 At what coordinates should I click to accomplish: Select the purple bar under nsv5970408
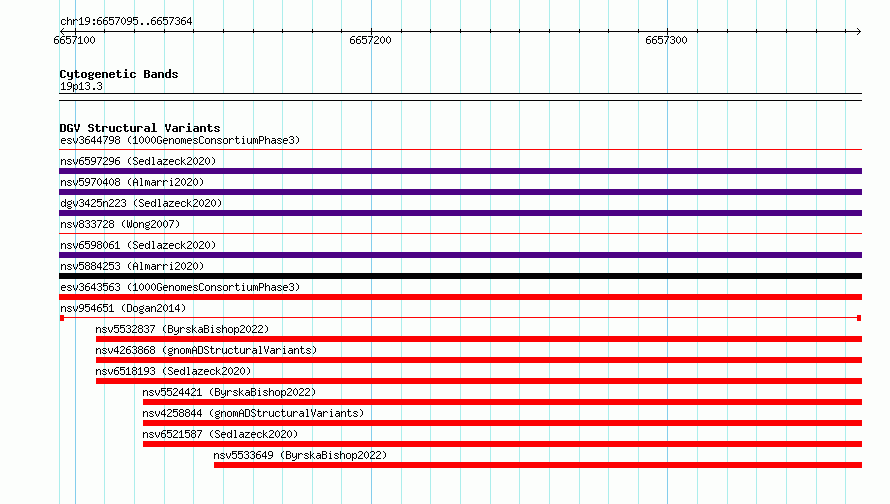click(460, 192)
